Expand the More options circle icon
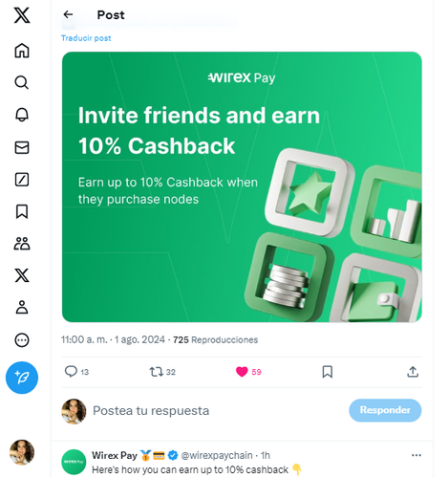The height and width of the screenshot is (478, 448). pos(22,340)
